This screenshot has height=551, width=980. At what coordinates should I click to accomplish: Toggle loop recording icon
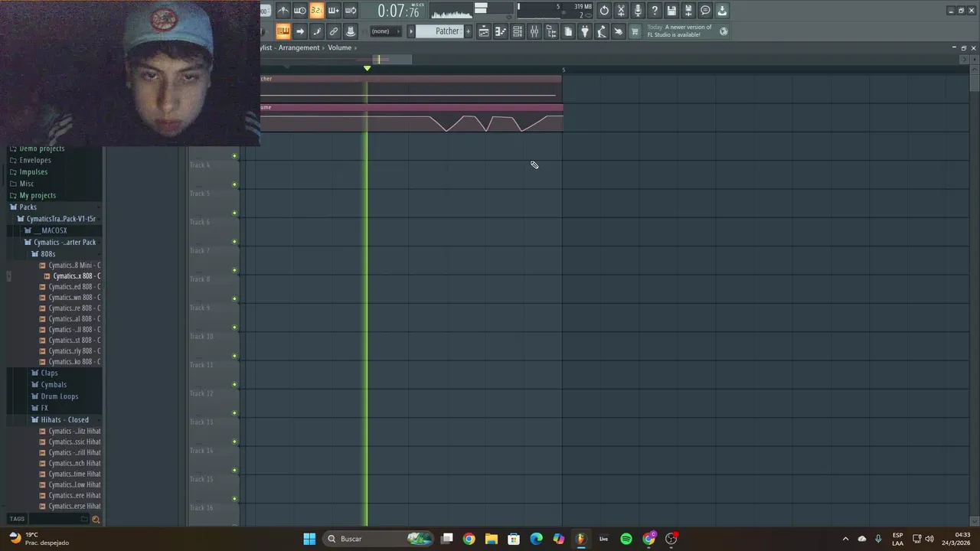point(351,11)
